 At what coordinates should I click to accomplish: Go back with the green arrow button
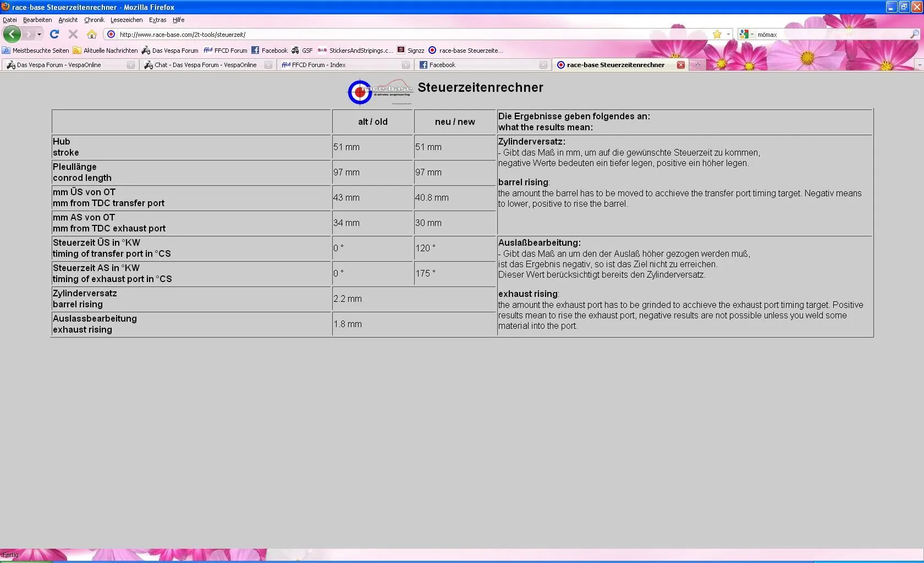point(12,34)
